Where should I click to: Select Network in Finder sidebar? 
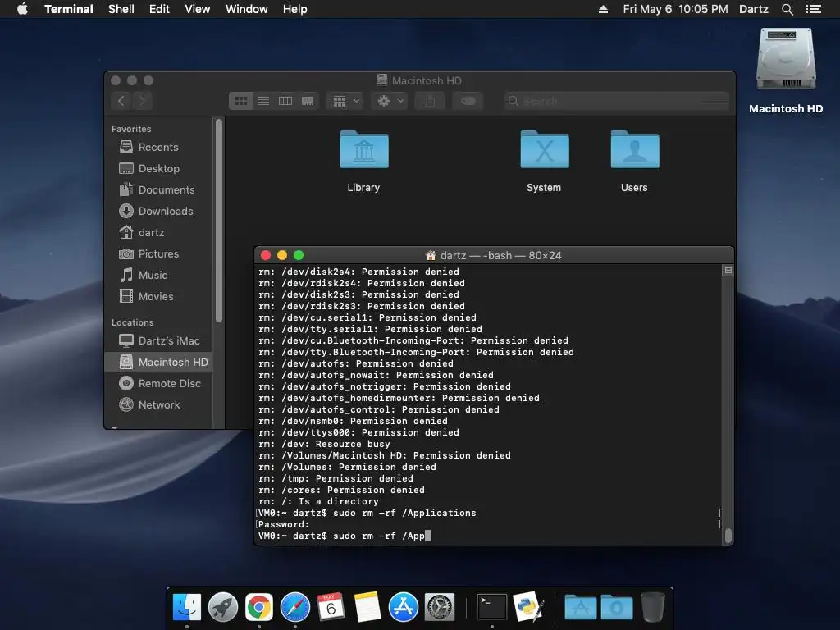click(x=158, y=405)
